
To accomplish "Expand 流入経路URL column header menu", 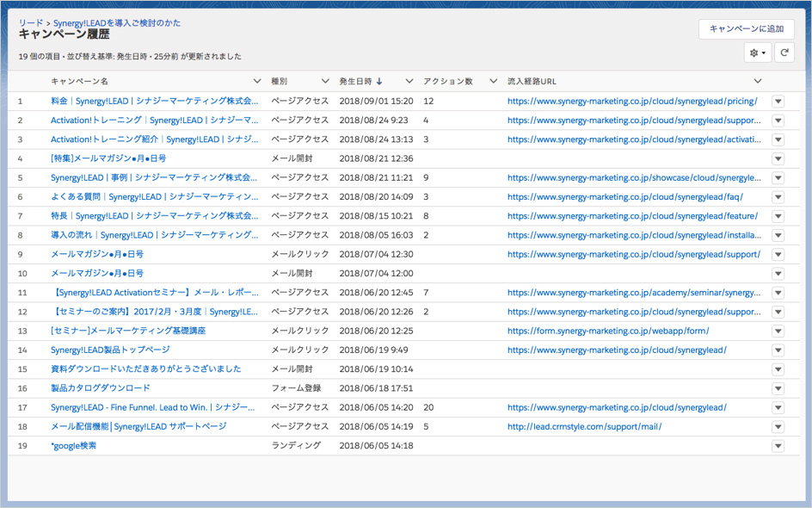I will [758, 82].
